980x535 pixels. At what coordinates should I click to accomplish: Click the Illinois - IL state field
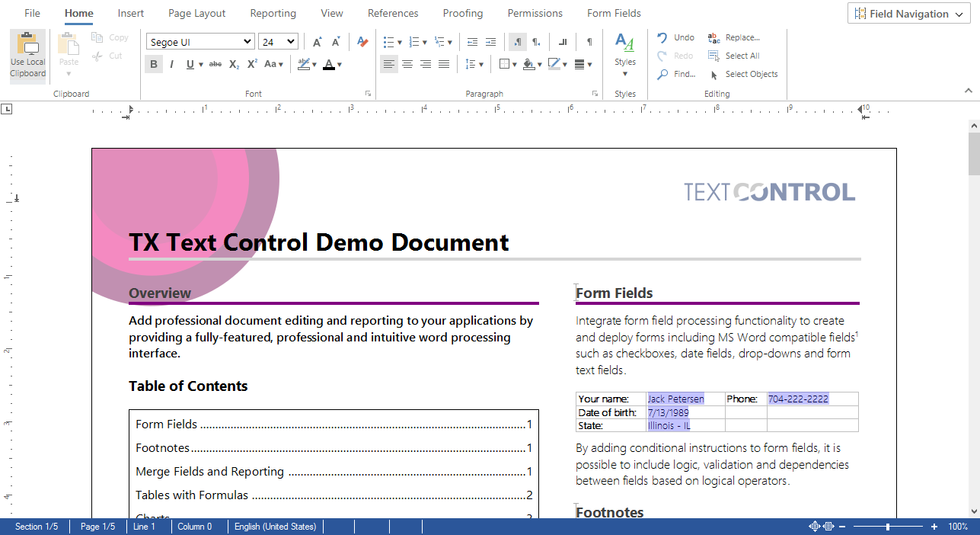pos(669,426)
